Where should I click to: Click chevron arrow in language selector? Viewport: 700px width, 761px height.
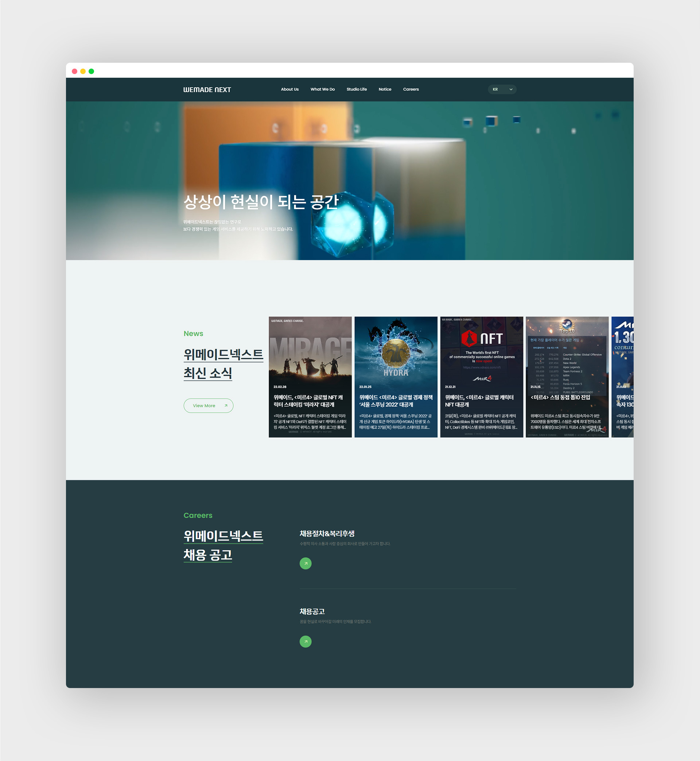pyautogui.click(x=511, y=89)
